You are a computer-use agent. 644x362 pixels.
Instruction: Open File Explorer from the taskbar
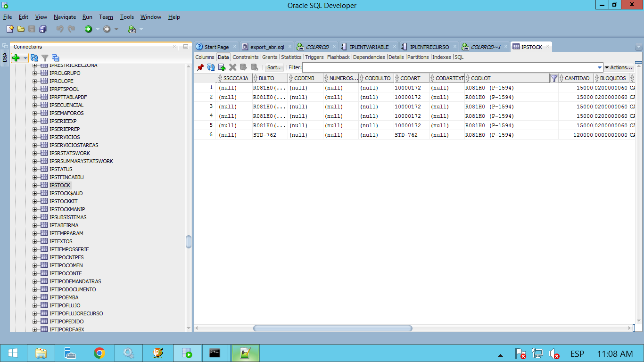pyautogui.click(x=41, y=353)
